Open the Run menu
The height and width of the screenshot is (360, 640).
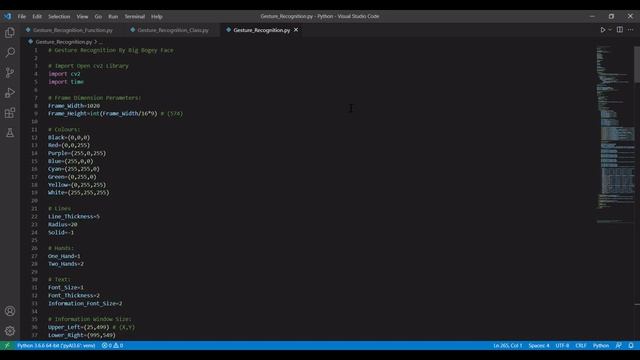tap(113, 16)
